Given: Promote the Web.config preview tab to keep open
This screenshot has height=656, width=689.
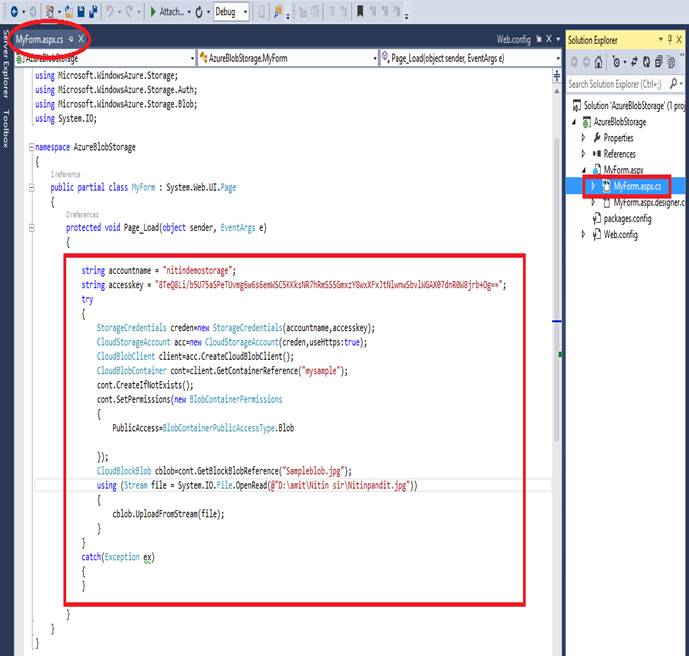Looking at the screenshot, I should (539, 39).
